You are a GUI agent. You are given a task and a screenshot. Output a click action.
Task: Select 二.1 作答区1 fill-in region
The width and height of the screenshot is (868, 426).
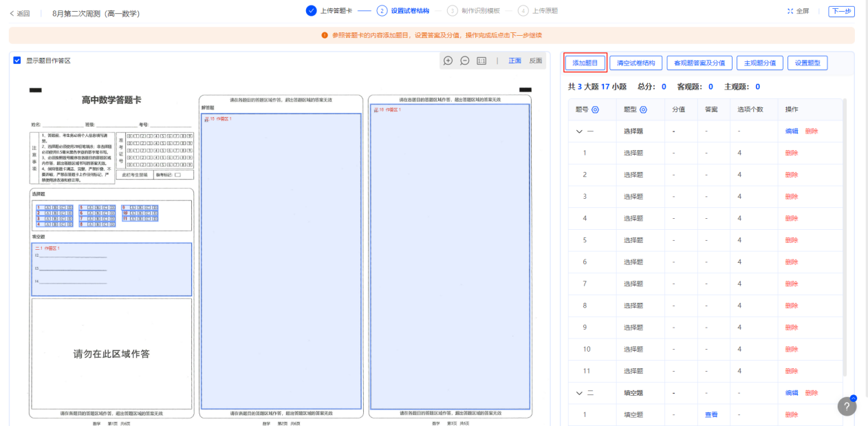coord(111,269)
